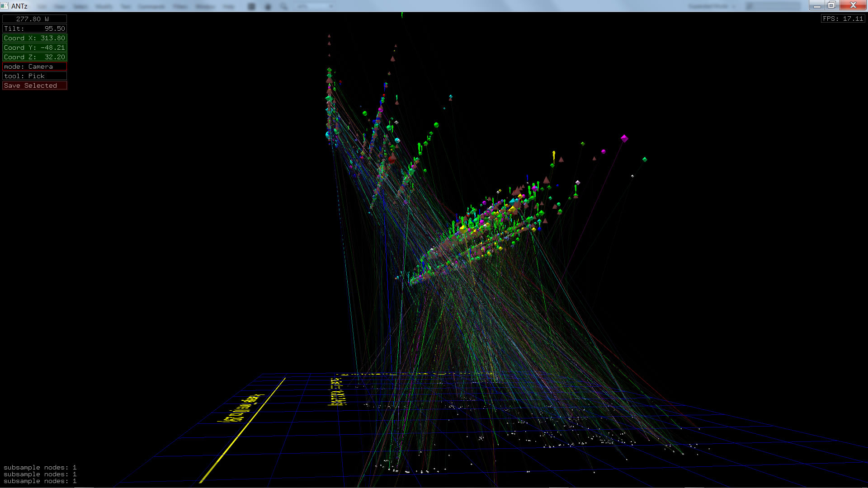Viewport: 868px width, 488px height.
Task: Restore down the ANTz window
Action: pos(831,5)
